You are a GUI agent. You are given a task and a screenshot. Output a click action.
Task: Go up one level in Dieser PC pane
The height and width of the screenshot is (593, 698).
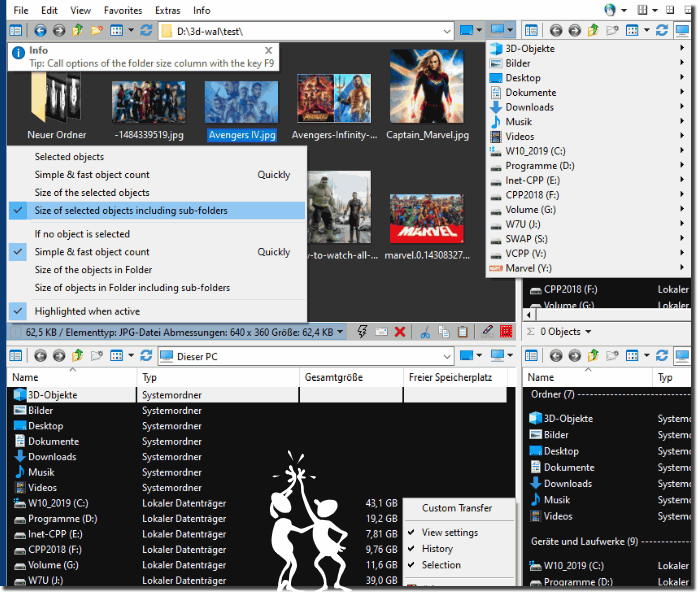(x=77, y=356)
